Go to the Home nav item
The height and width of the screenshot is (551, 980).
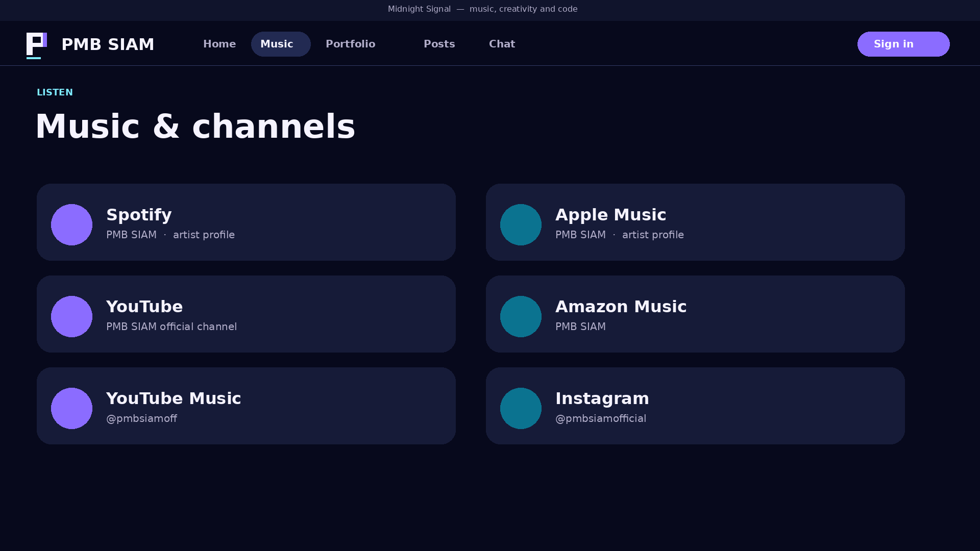(x=219, y=44)
